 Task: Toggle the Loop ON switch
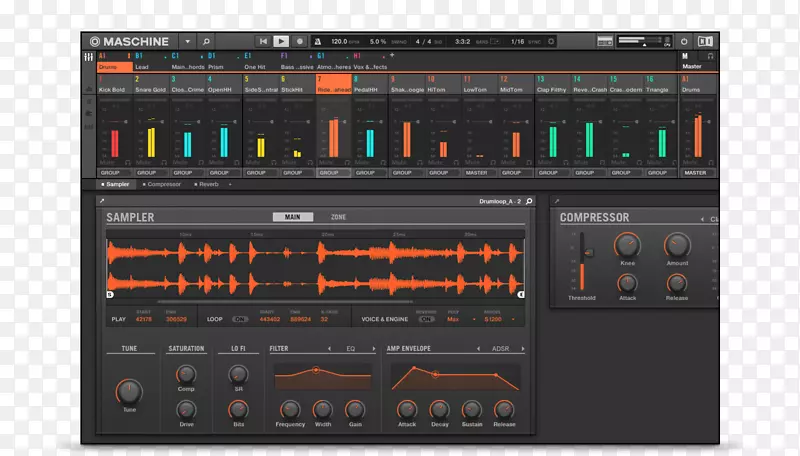240,319
